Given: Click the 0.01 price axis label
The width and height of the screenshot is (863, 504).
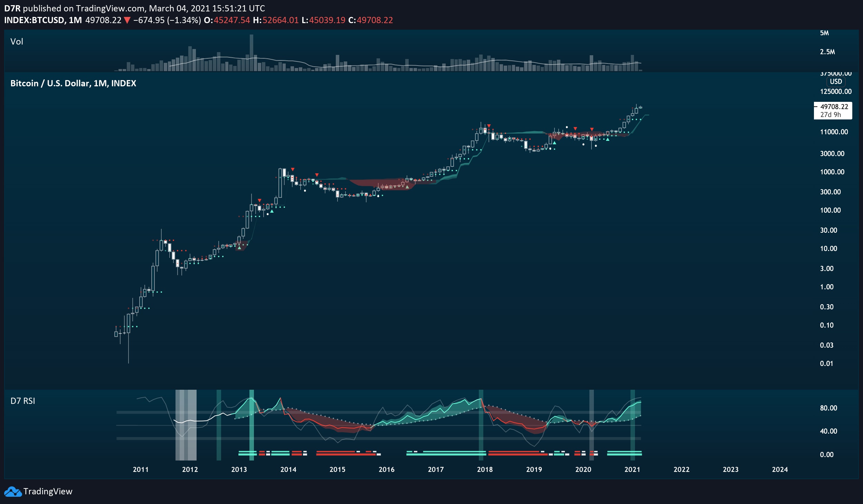Looking at the screenshot, I should pos(827,364).
